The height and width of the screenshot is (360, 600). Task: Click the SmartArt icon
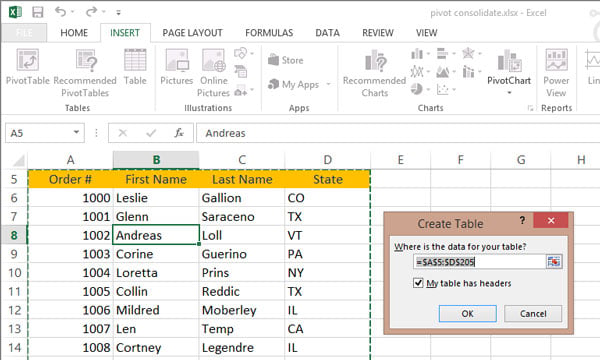241,72
